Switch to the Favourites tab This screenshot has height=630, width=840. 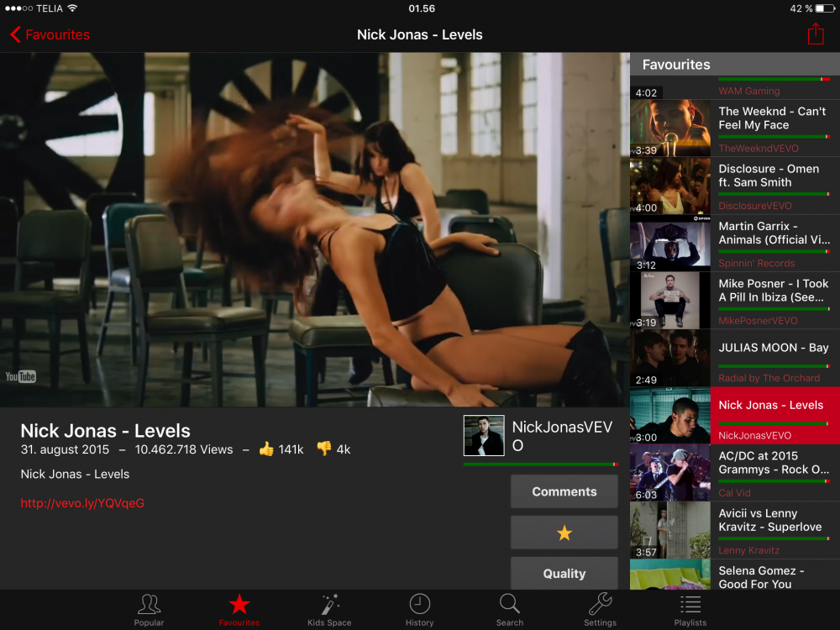tap(239, 610)
